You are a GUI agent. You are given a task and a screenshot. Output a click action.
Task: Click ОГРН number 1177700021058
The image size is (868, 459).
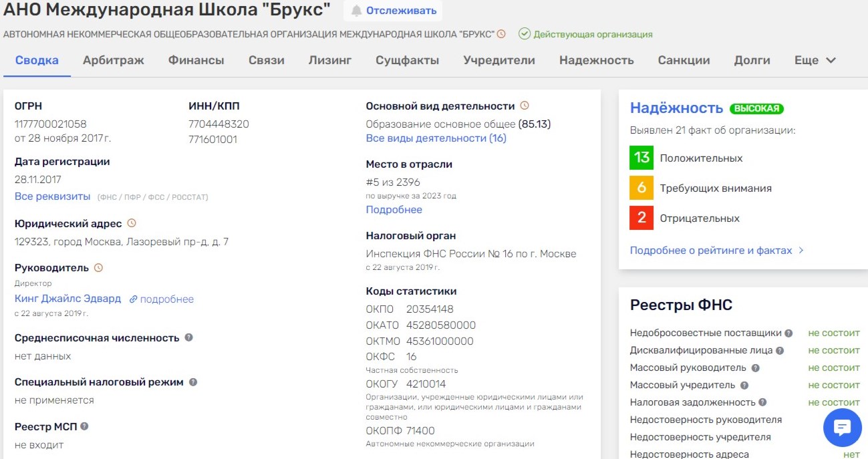51,124
